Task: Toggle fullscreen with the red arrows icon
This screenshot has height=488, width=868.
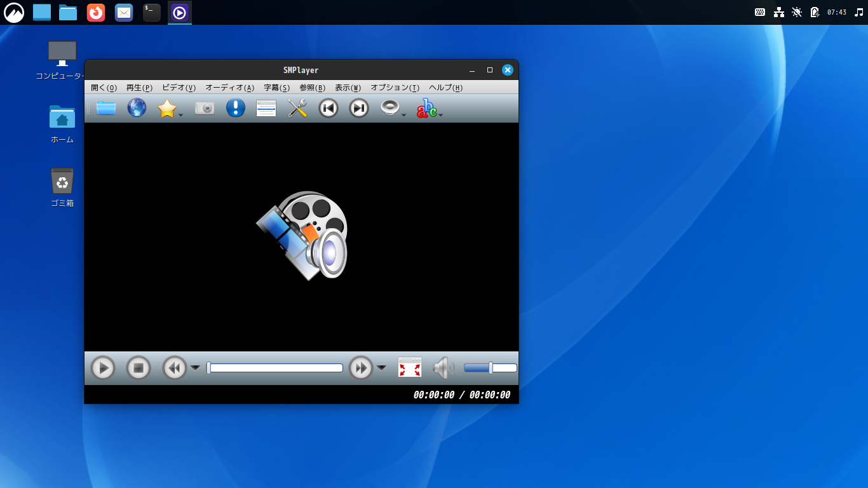Action: point(409,367)
